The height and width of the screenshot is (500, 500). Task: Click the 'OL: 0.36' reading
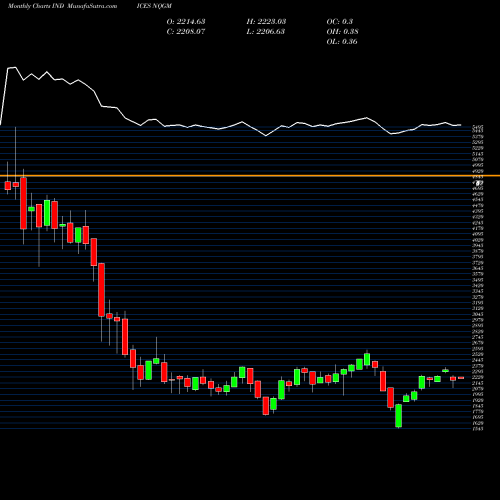click(x=342, y=41)
